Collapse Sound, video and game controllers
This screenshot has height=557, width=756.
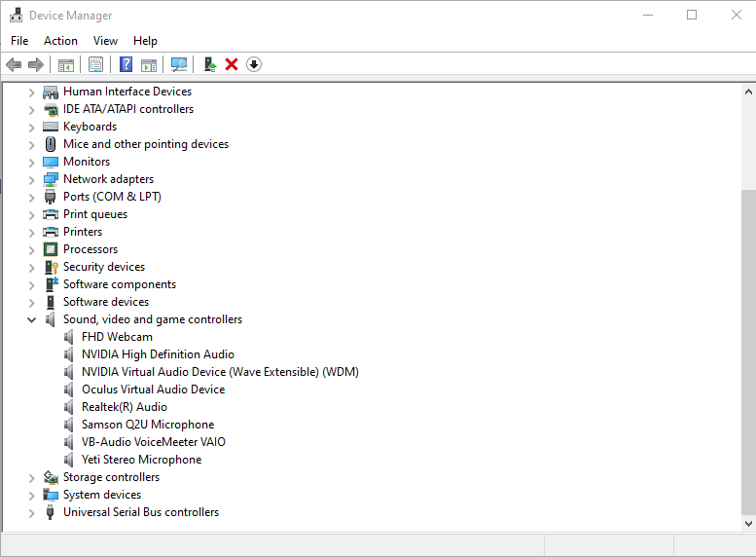[x=31, y=319]
